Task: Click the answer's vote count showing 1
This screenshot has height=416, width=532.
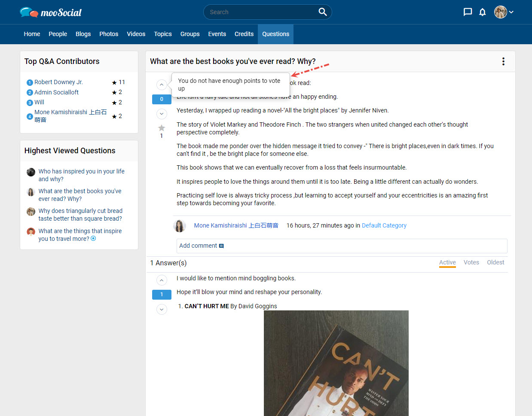Action: point(162,295)
